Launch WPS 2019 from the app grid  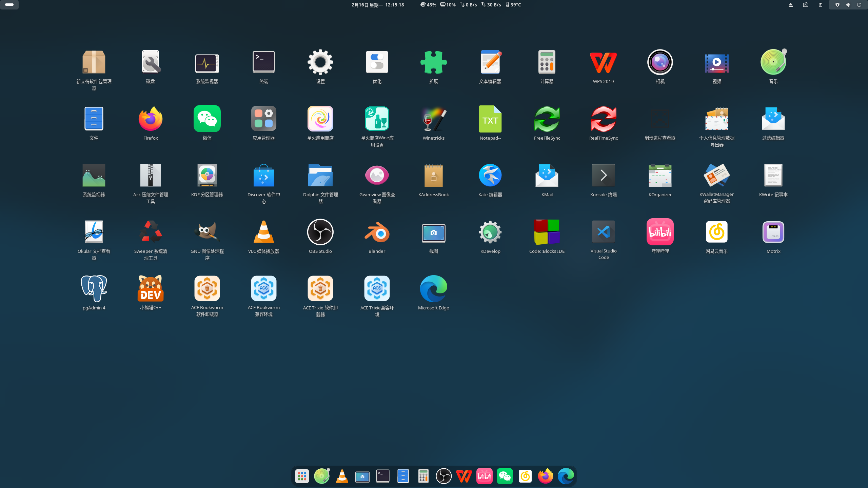(604, 62)
